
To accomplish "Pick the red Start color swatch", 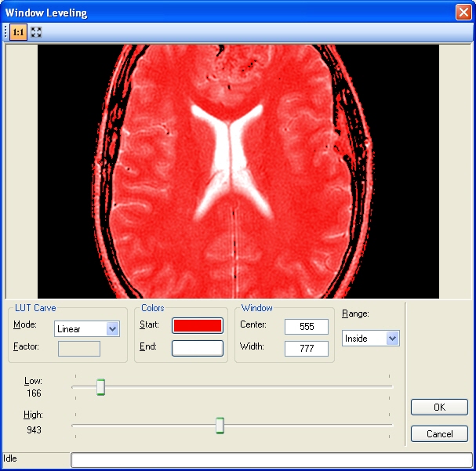I will click(x=198, y=325).
